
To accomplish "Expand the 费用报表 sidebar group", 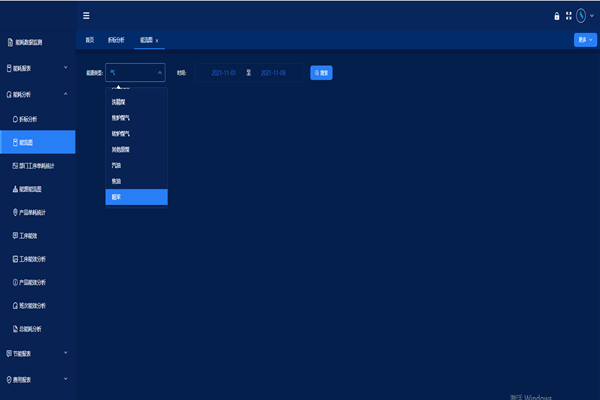I will point(65,379).
